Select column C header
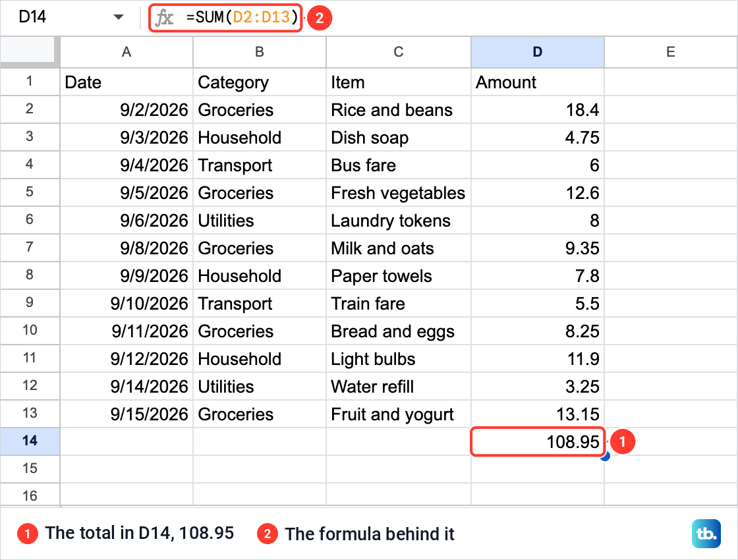This screenshot has height=560, width=738. pyautogui.click(x=399, y=52)
